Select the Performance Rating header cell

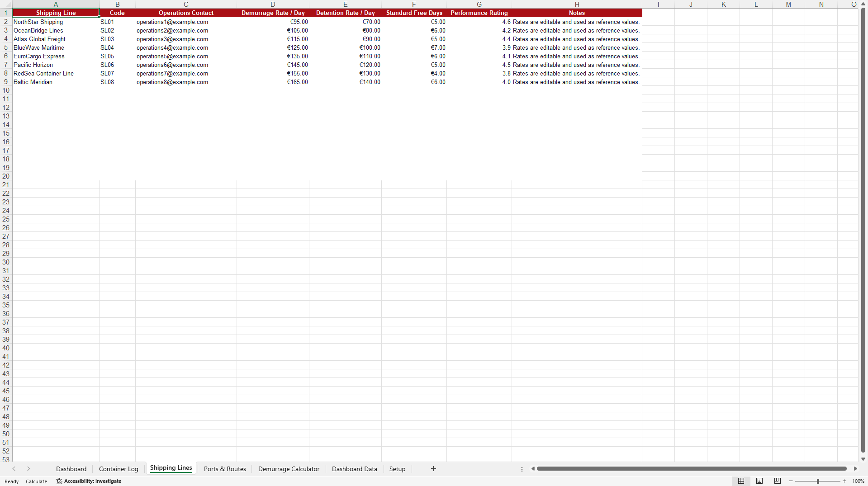pos(479,13)
